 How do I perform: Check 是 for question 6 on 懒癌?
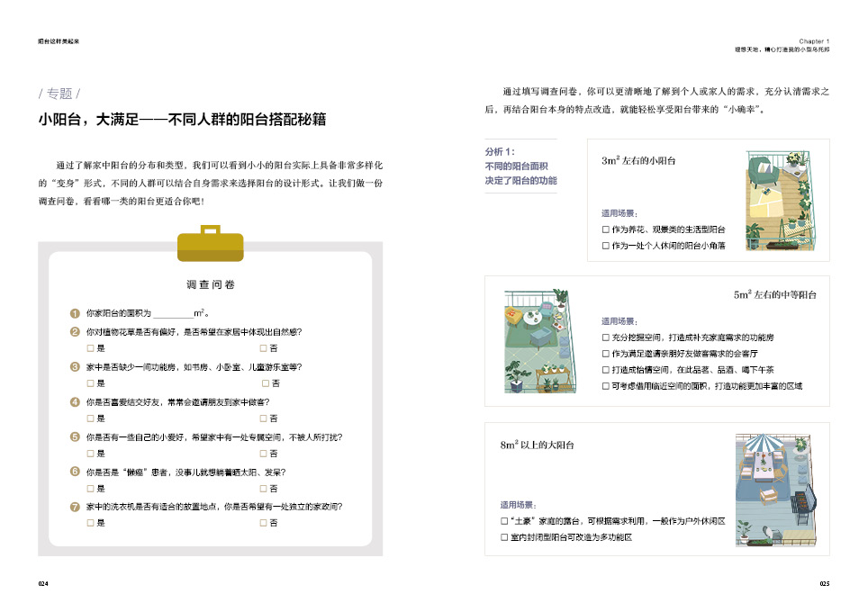click(90, 489)
